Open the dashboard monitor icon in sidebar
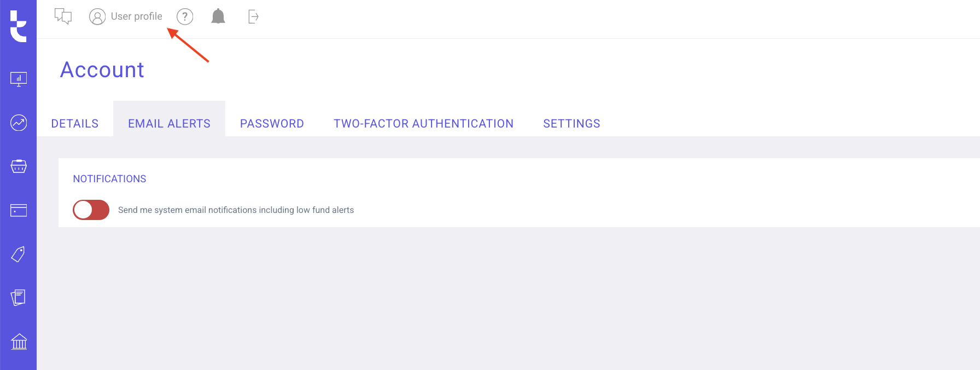Image resolution: width=980 pixels, height=370 pixels. (19, 79)
